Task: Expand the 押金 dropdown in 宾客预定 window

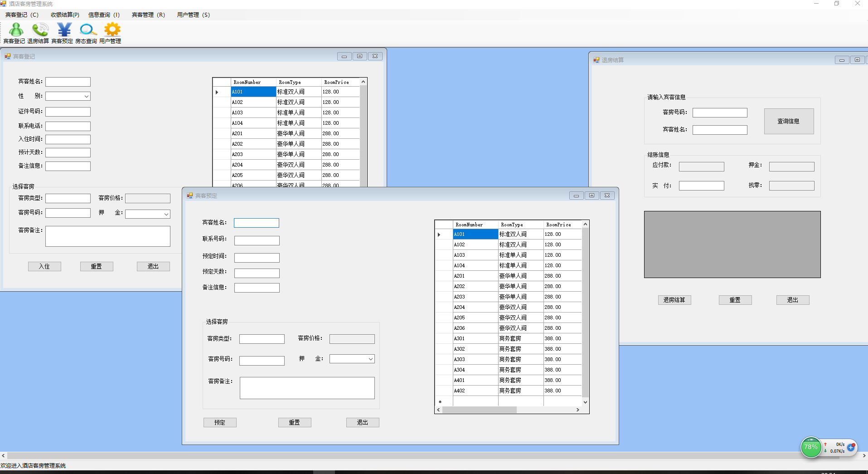Action: (x=370, y=359)
